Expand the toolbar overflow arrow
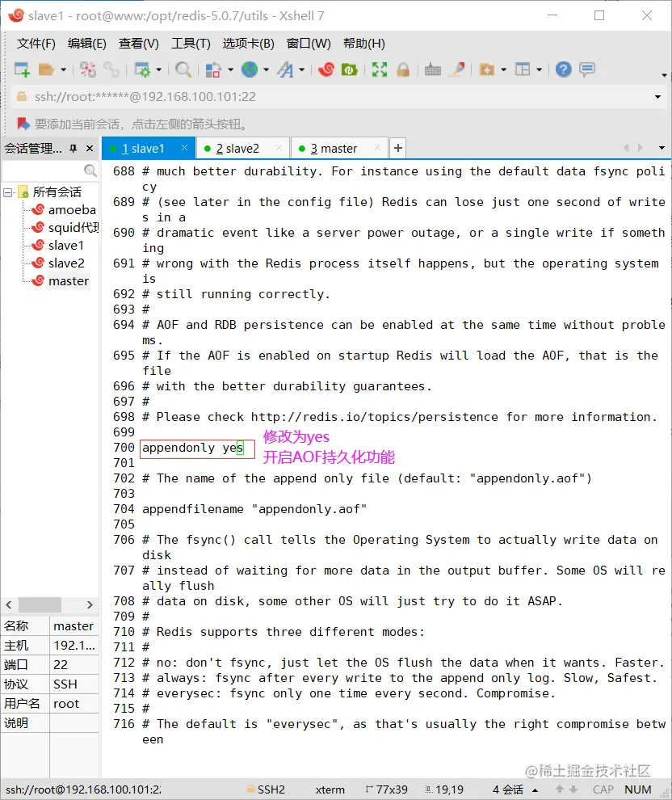Image resolution: width=672 pixels, height=800 pixels. (x=664, y=75)
